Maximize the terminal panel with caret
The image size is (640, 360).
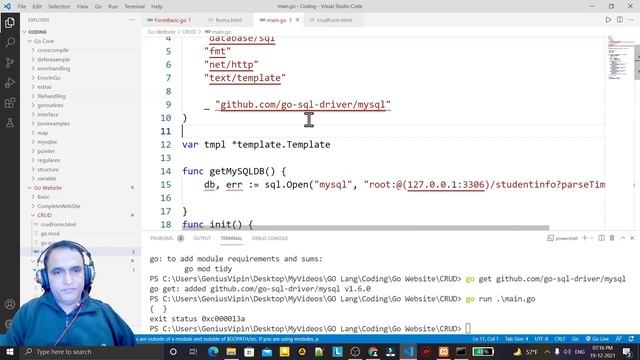622,238
